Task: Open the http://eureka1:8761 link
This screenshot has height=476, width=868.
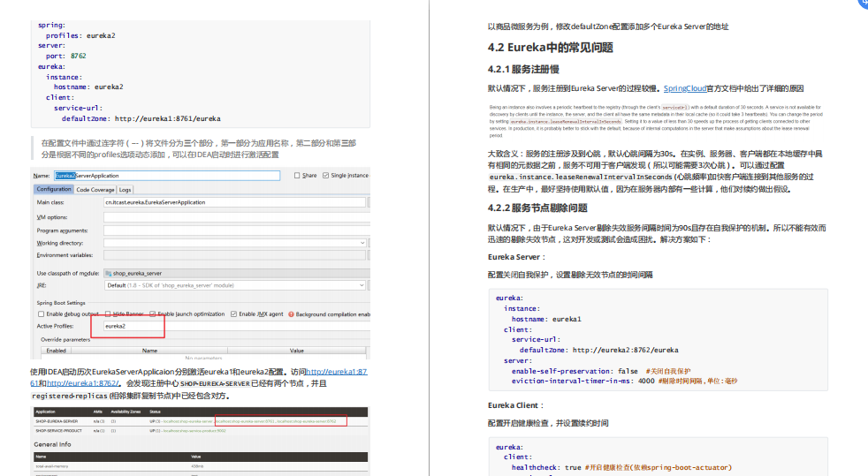Action: tap(336, 372)
